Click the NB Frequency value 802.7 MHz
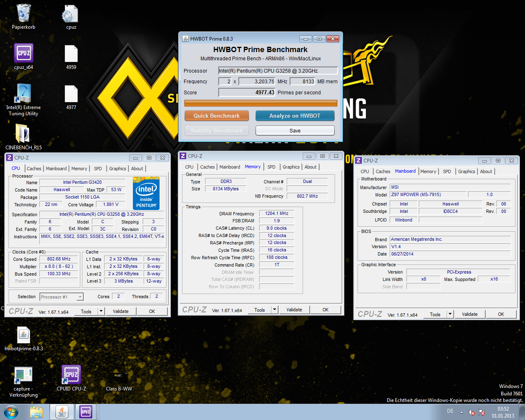 tap(307, 196)
